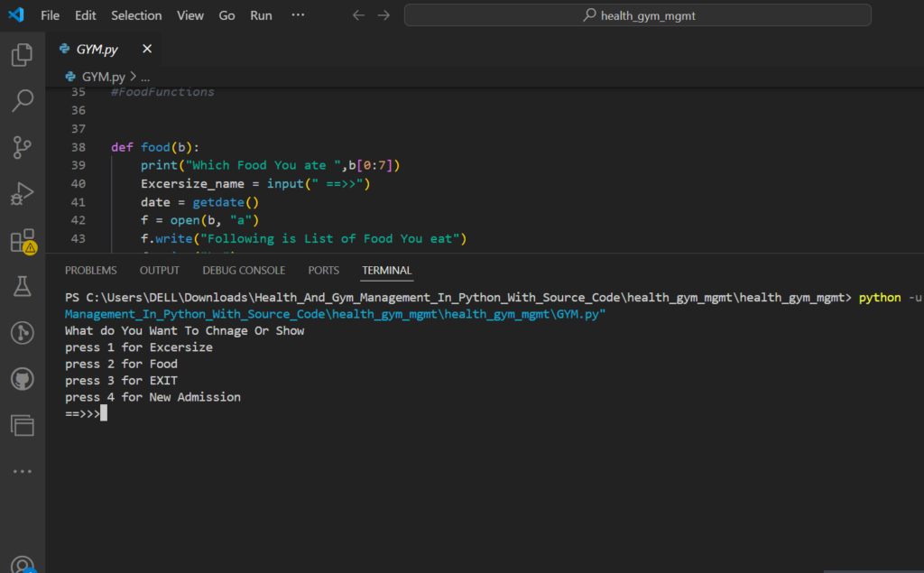The image size is (924, 573).
Task: Open the Git graph circular icon
Action: click(x=23, y=332)
